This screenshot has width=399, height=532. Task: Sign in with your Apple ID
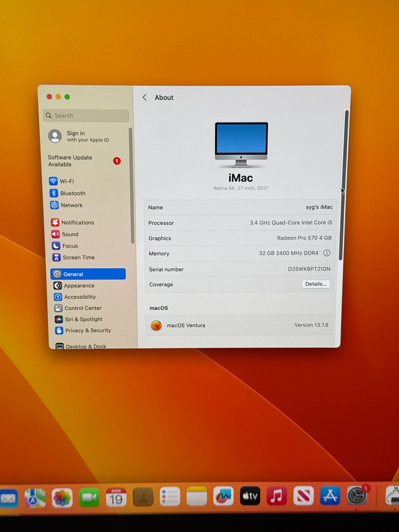(79, 136)
